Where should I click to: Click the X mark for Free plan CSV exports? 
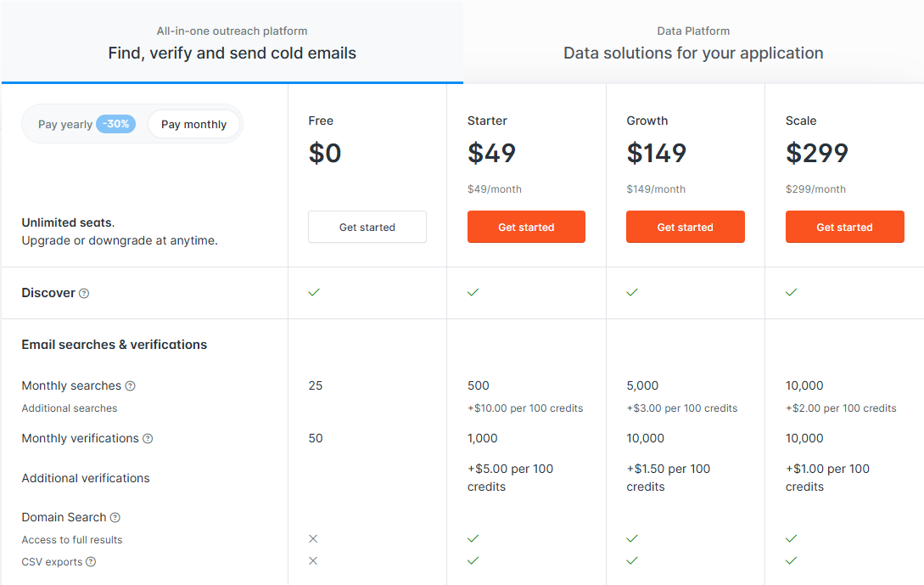[x=312, y=561]
